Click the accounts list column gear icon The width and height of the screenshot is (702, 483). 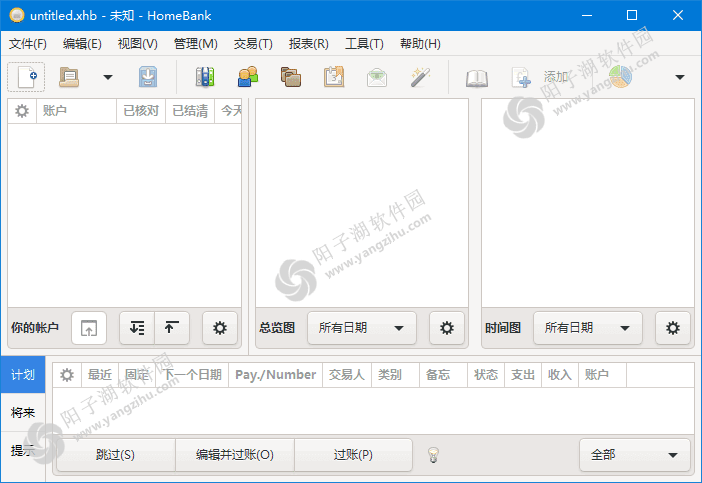point(21,111)
